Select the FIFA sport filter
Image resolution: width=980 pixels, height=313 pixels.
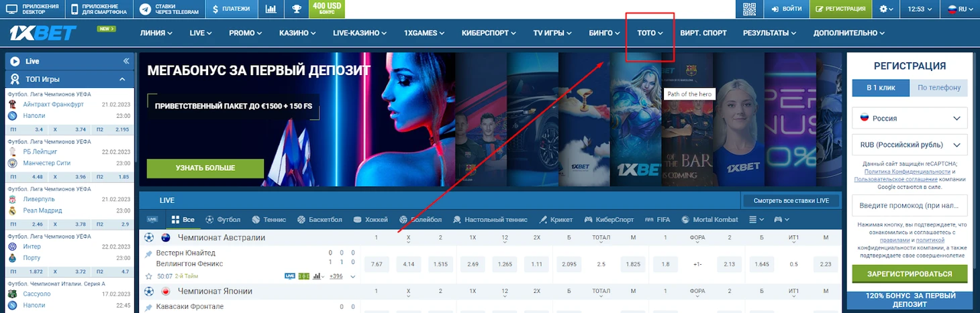657,220
